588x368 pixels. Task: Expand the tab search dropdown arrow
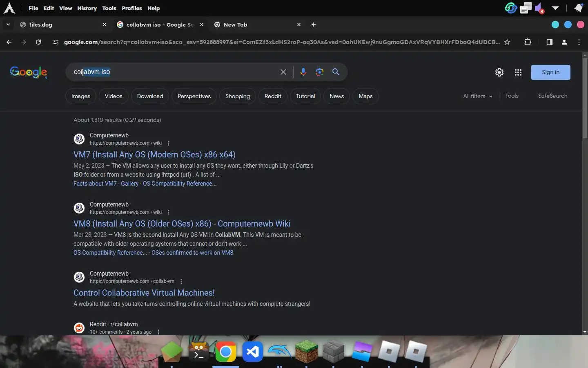click(x=8, y=25)
